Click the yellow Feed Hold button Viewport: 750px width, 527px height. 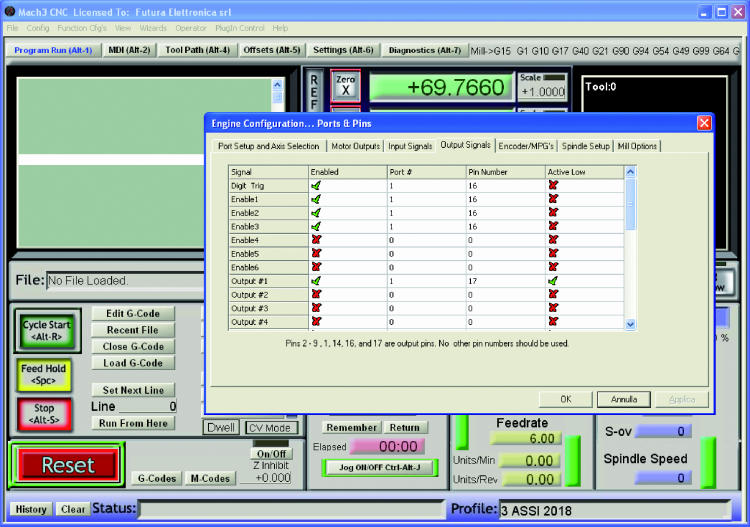pos(44,374)
